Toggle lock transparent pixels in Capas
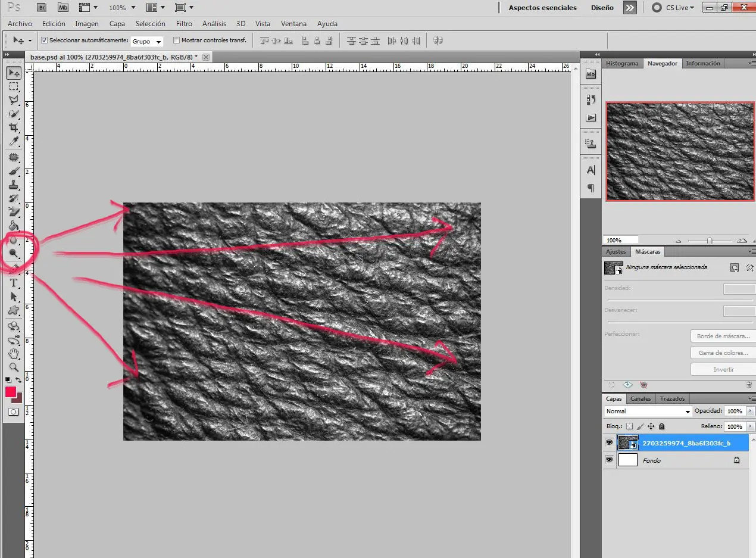 pyautogui.click(x=630, y=426)
